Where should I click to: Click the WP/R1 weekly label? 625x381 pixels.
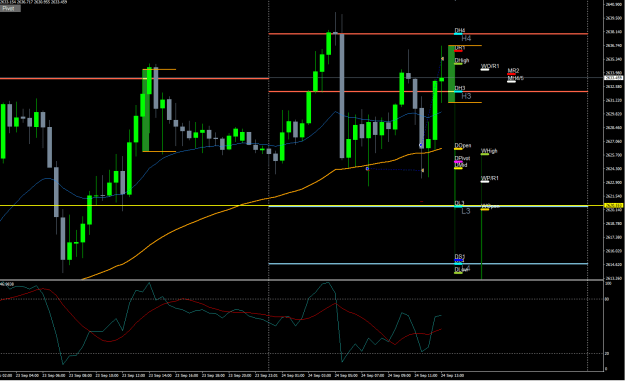point(489,178)
